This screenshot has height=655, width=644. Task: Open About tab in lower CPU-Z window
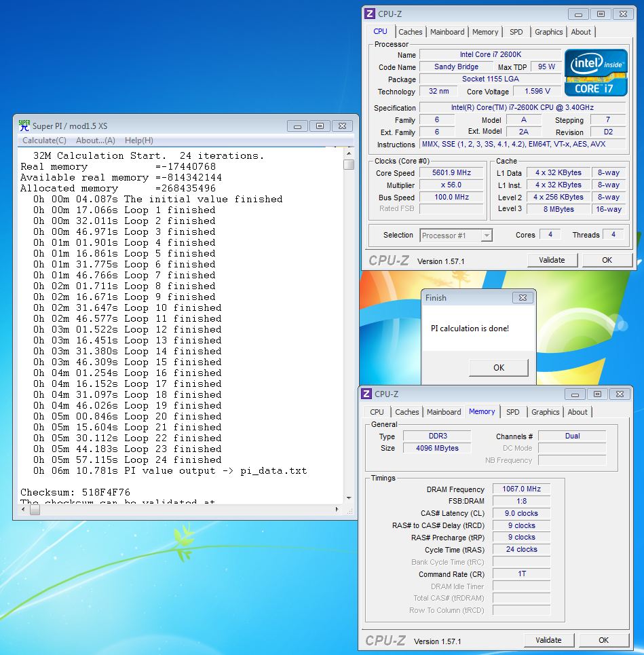(x=577, y=412)
